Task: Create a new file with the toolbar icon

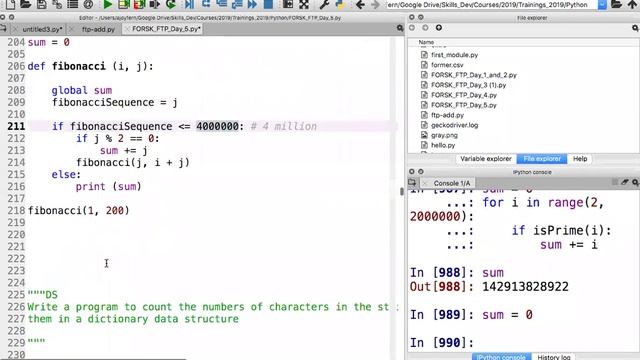Action: click(10, 4)
